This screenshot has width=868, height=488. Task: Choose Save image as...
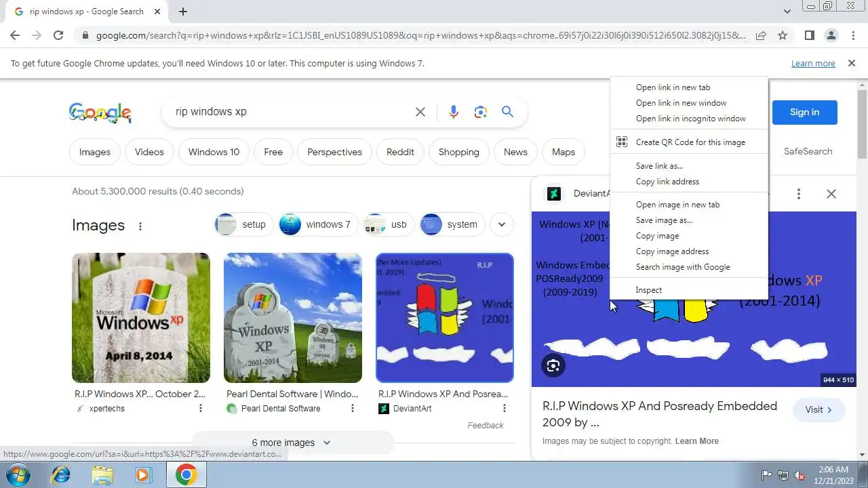pyautogui.click(x=689, y=220)
